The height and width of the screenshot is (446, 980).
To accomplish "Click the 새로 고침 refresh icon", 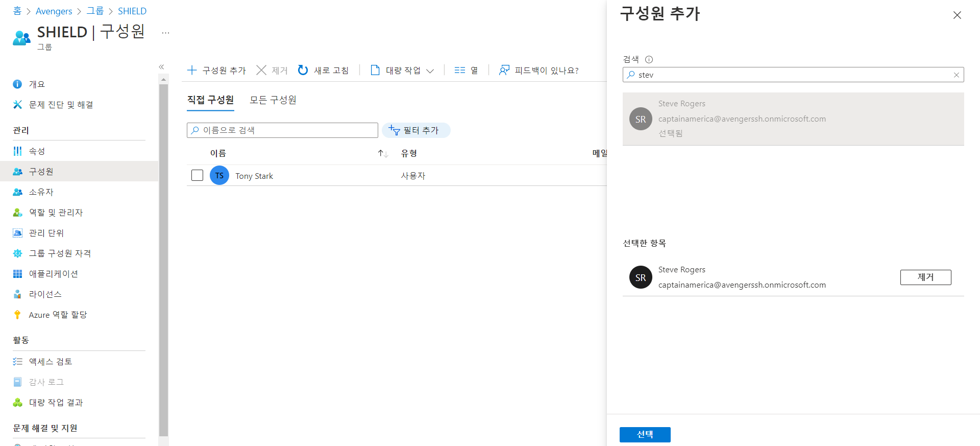I will tap(303, 70).
